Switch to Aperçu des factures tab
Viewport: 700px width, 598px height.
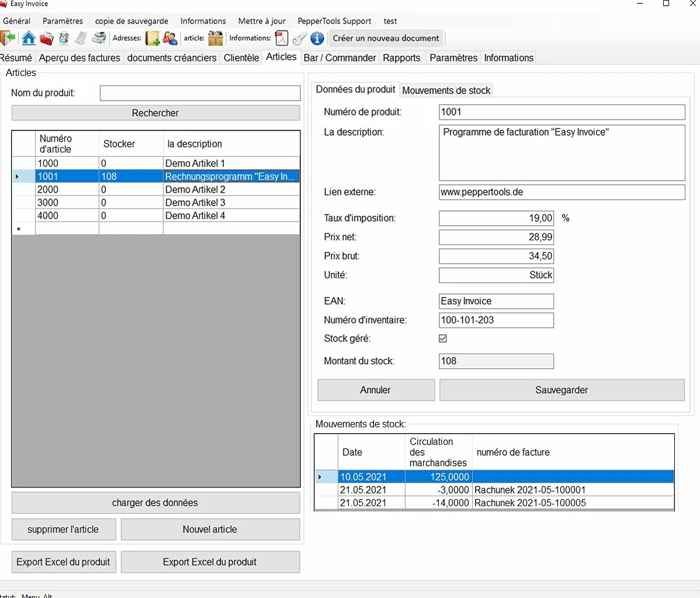coord(79,58)
